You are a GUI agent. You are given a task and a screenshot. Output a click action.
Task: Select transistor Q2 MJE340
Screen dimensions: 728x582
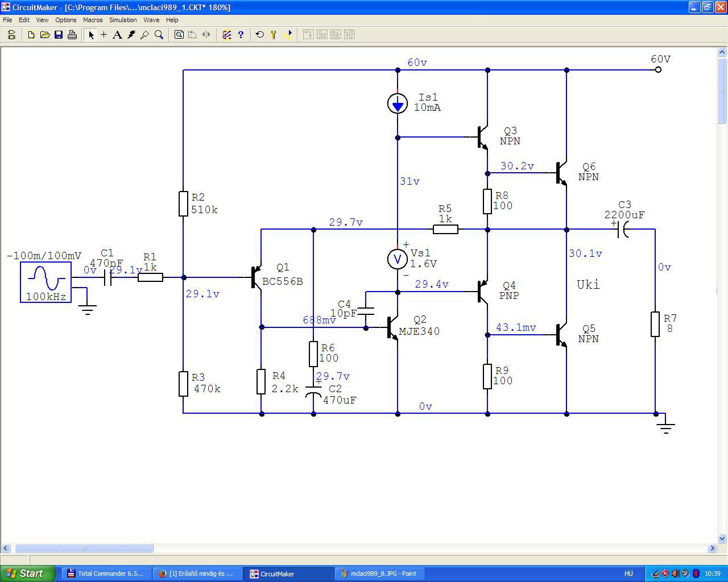pyautogui.click(x=392, y=328)
